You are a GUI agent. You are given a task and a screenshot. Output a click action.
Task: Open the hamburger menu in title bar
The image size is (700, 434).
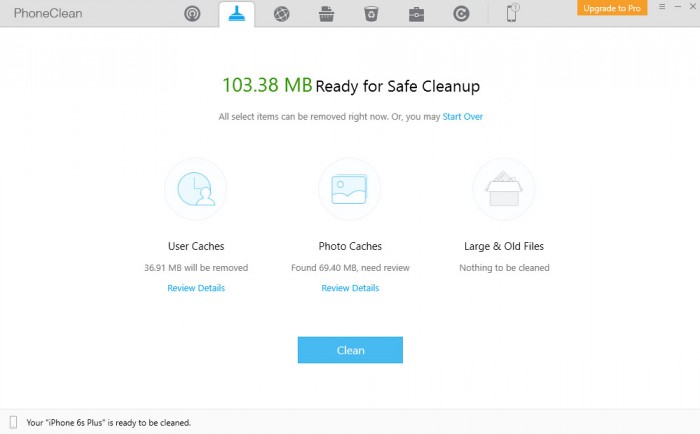661,7
